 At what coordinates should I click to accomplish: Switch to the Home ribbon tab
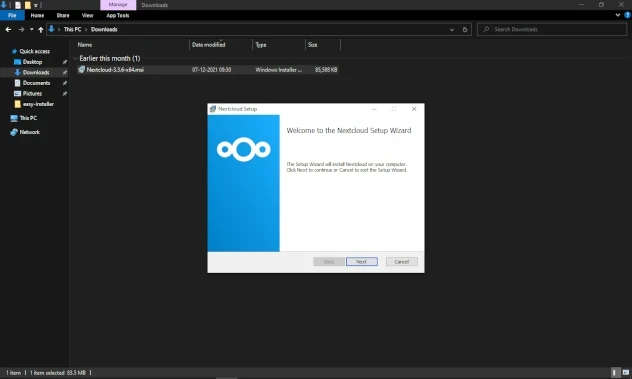pos(37,15)
